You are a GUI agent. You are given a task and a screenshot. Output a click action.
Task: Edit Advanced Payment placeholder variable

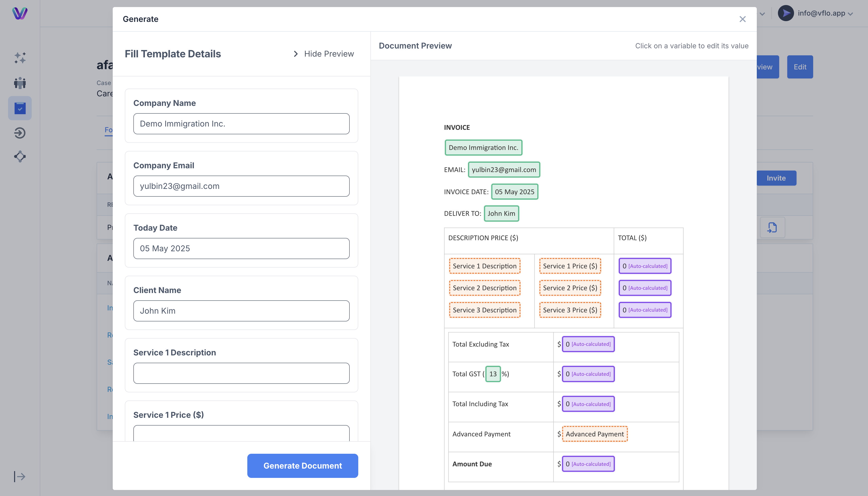(595, 434)
